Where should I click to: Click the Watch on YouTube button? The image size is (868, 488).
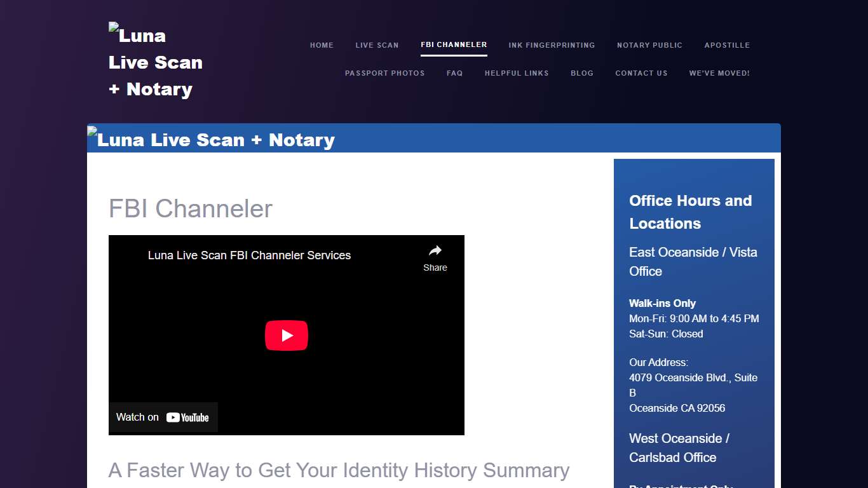[x=163, y=417]
